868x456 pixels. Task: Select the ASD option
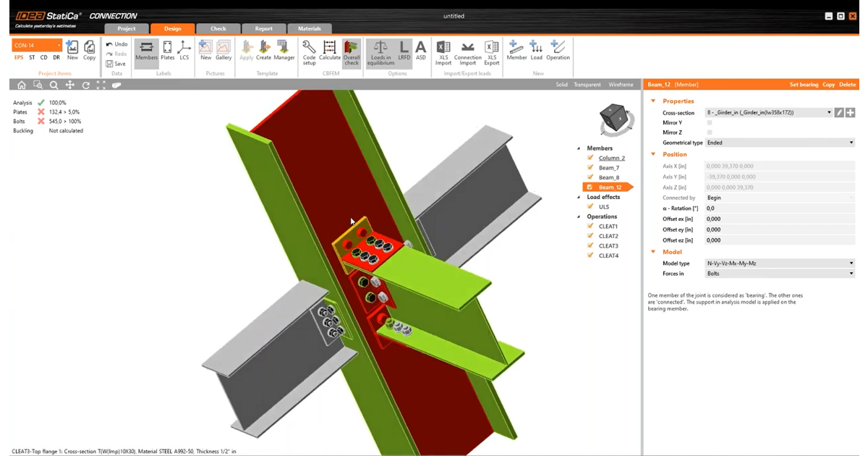pos(420,50)
